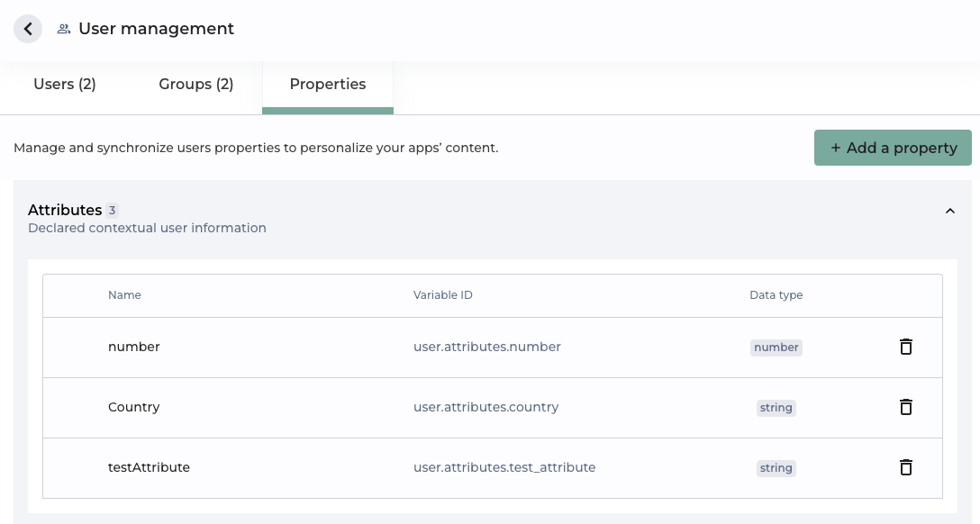Screen dimensions: 980x524
Task: Select the Properties tab
Action: (328, 85)
